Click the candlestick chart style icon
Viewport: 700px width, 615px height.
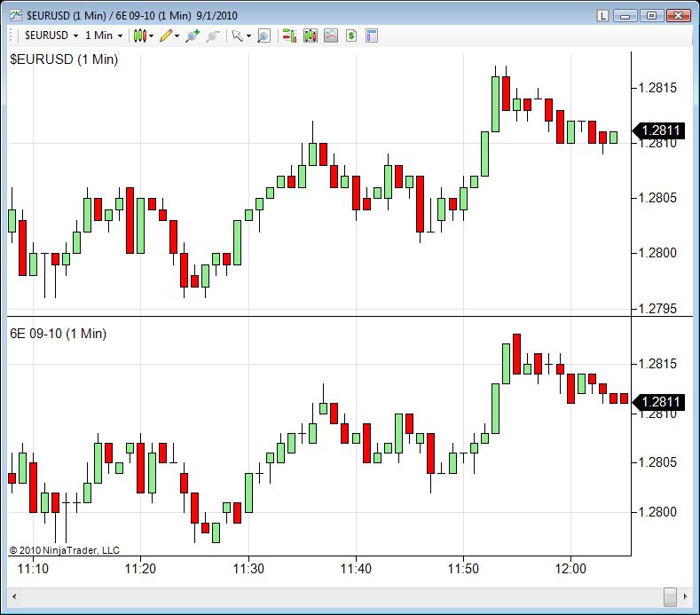click(x=139, y=35)
